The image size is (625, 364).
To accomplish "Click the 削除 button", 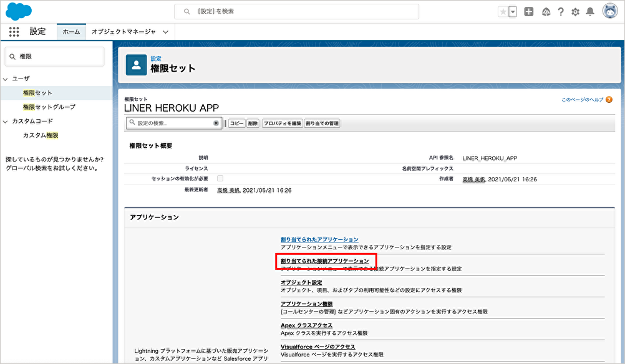I will (253, 123).
